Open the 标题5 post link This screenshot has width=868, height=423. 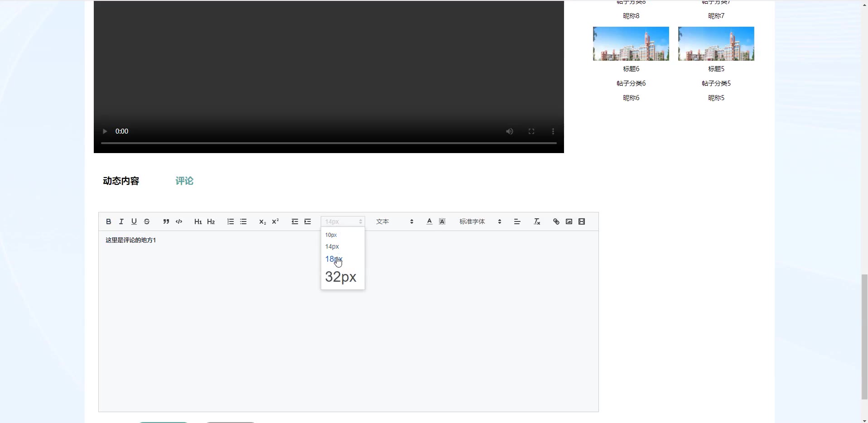click(716, 69)
